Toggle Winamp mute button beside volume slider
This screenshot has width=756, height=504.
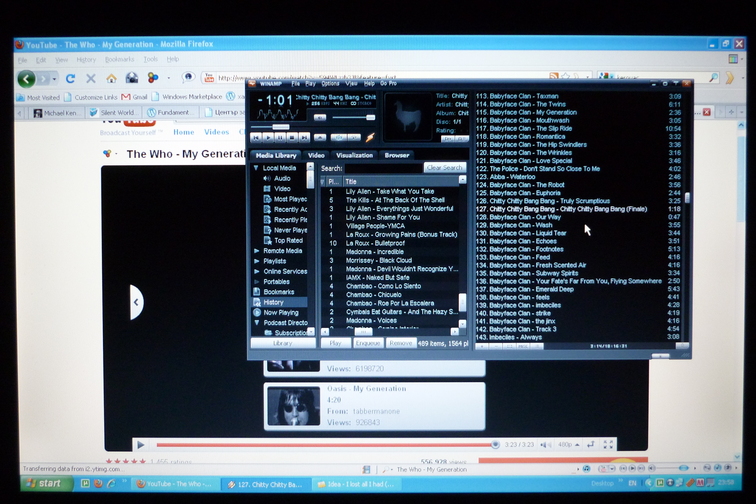(x=319, y=117)
